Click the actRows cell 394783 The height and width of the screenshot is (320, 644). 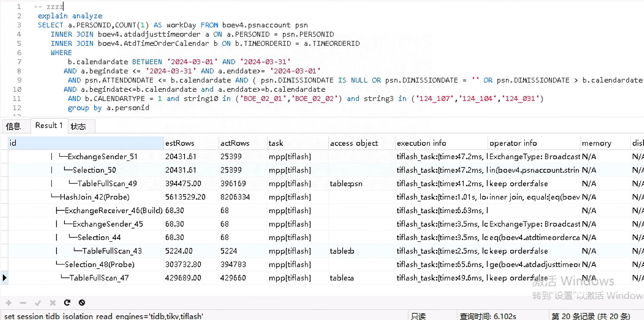[243, 264]
